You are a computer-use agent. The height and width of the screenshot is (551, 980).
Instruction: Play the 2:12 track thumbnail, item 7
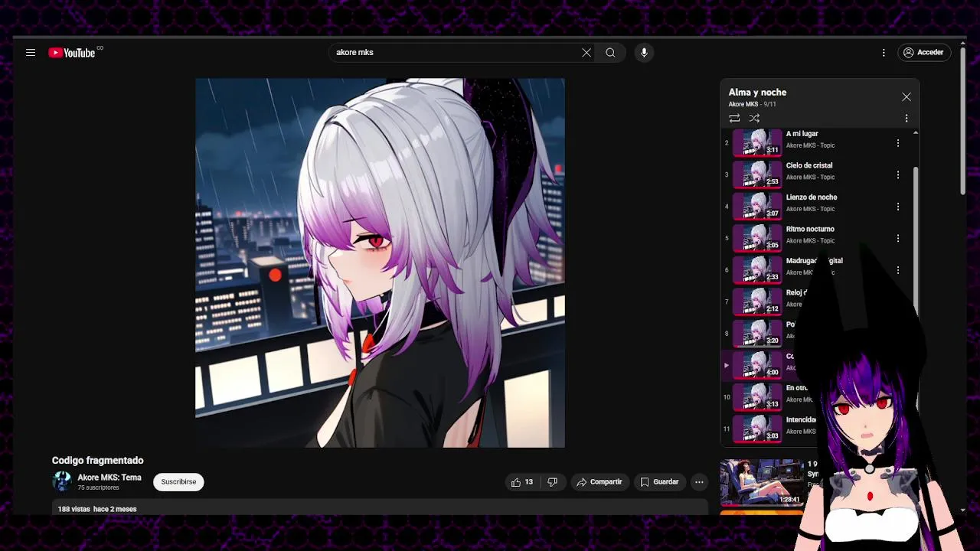[757, 302]
